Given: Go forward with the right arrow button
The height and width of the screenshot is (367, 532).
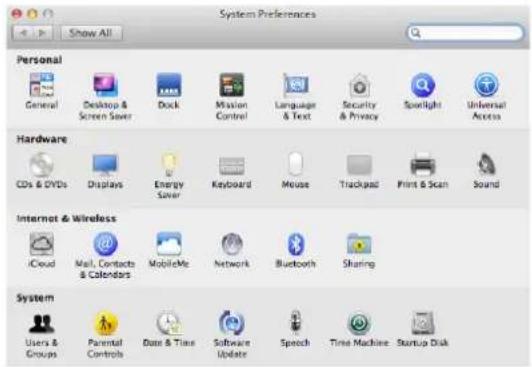Looking at the screenshot, I should pyautogui.click(x=43, y=33).
